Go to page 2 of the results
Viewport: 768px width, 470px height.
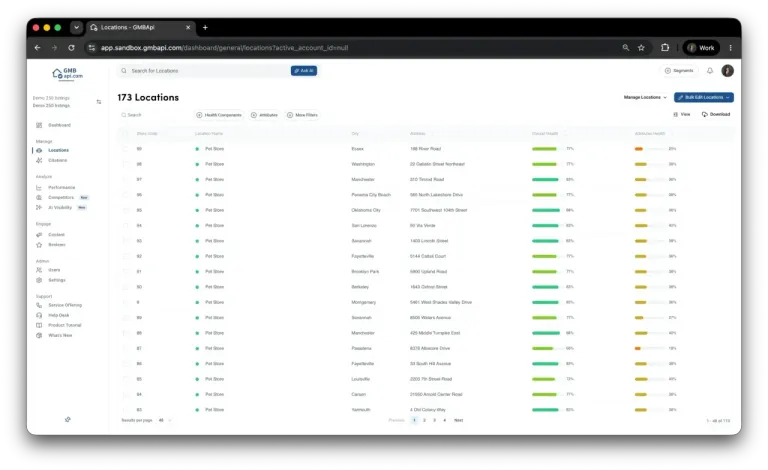tap(424, 421)
